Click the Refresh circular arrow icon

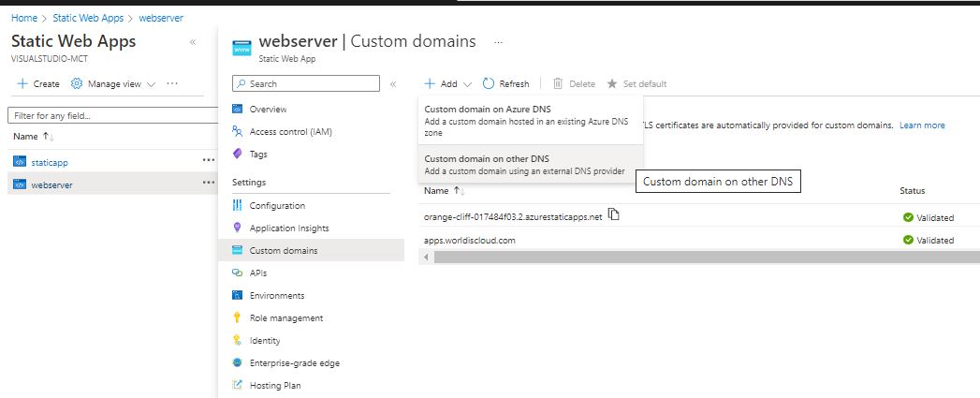tap(488, 83)
